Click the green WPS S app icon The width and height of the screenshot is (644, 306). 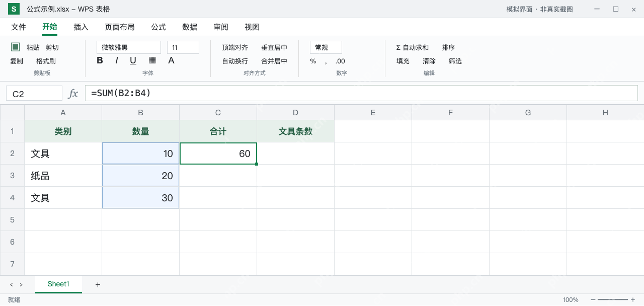pyautogui.click(x=14, y=9)
